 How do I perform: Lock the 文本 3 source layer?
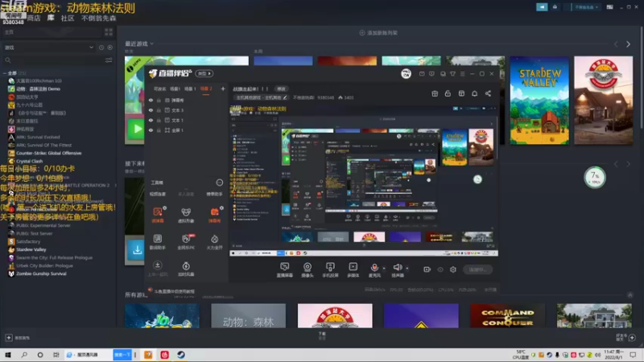coord(159,110)
